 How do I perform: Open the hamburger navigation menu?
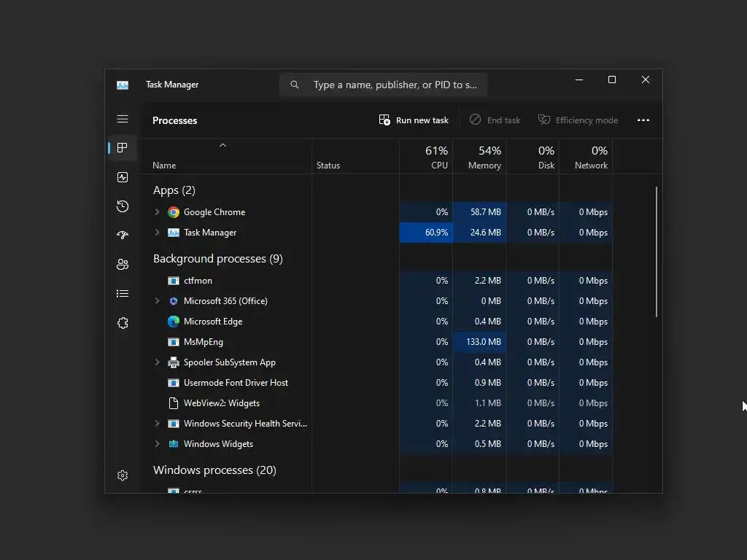click(x=123, y=119)
